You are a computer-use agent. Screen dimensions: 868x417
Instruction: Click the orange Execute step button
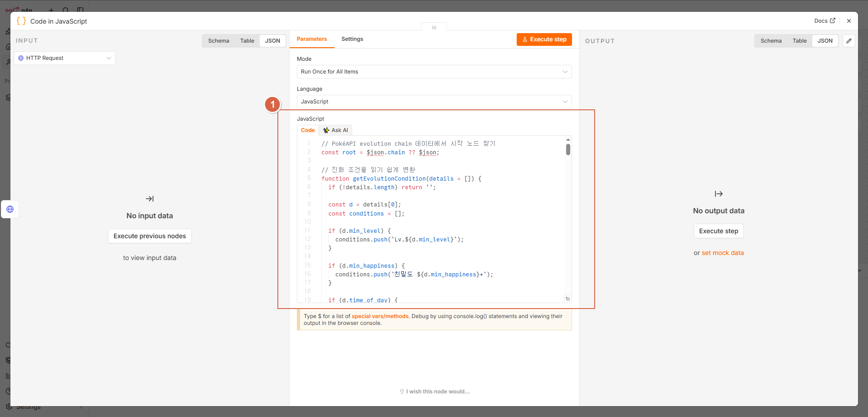point(544,39)
